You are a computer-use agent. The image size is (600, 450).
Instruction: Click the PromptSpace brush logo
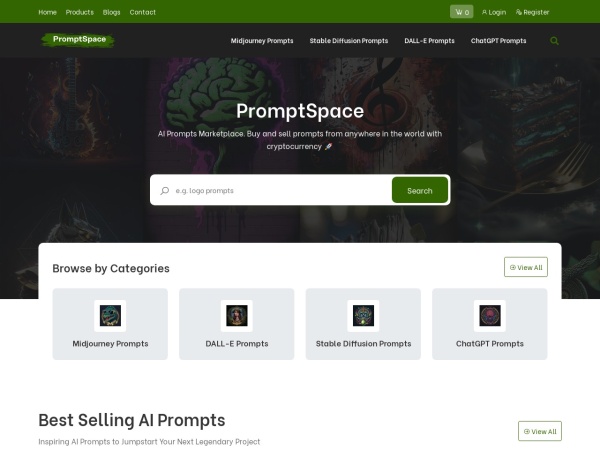(x=78, y=39)
